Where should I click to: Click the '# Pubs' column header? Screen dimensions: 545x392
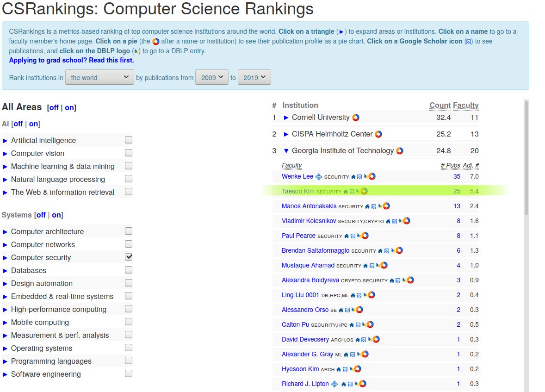(451, 165)
